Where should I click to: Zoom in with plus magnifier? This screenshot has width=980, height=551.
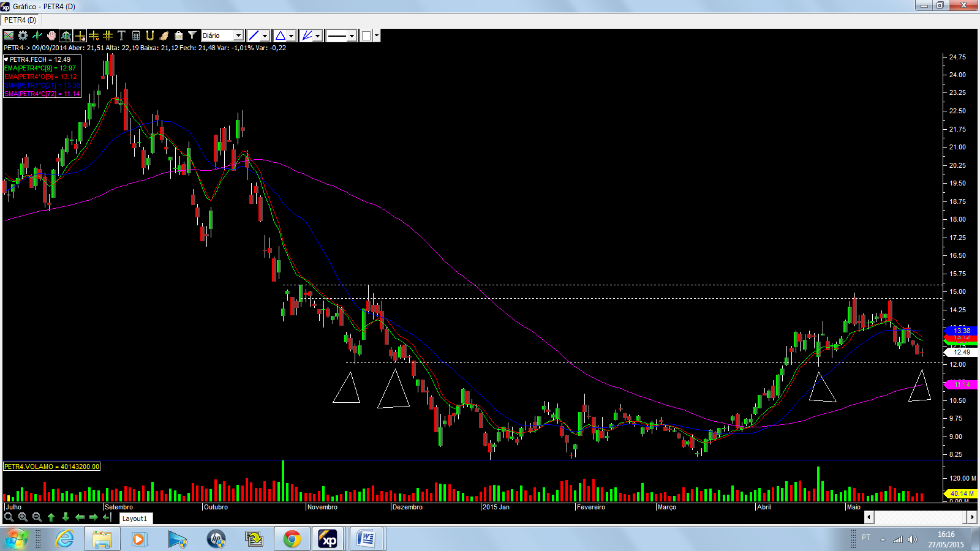(23, 517)
